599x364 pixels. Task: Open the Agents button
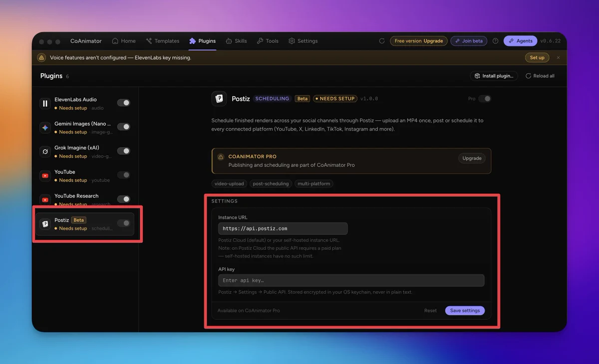(520, 41)
